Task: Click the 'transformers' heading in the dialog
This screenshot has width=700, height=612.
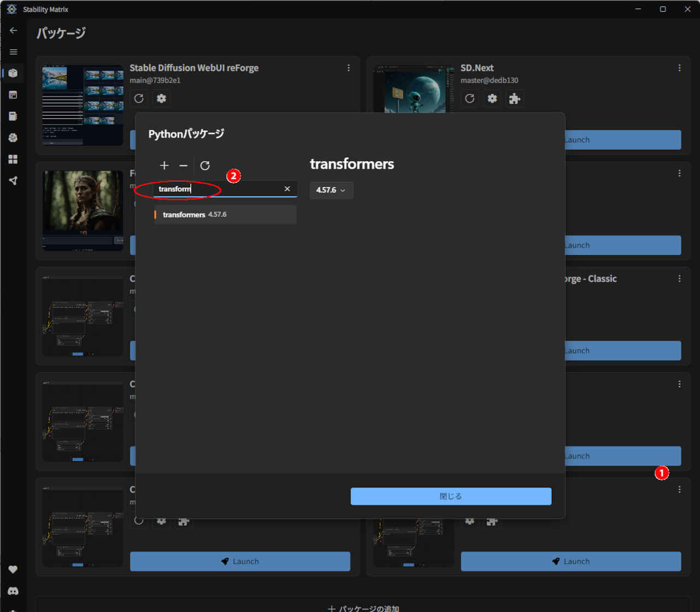Action: click(352, 164)
